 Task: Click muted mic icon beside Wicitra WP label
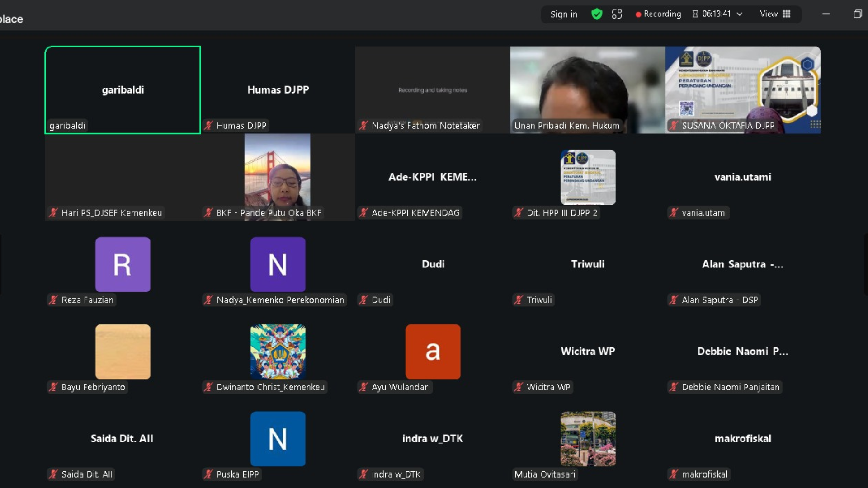(x=519, y=387)
